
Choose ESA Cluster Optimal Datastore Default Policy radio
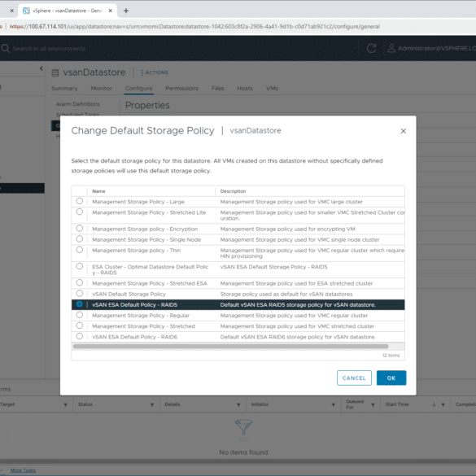[80, 266]
